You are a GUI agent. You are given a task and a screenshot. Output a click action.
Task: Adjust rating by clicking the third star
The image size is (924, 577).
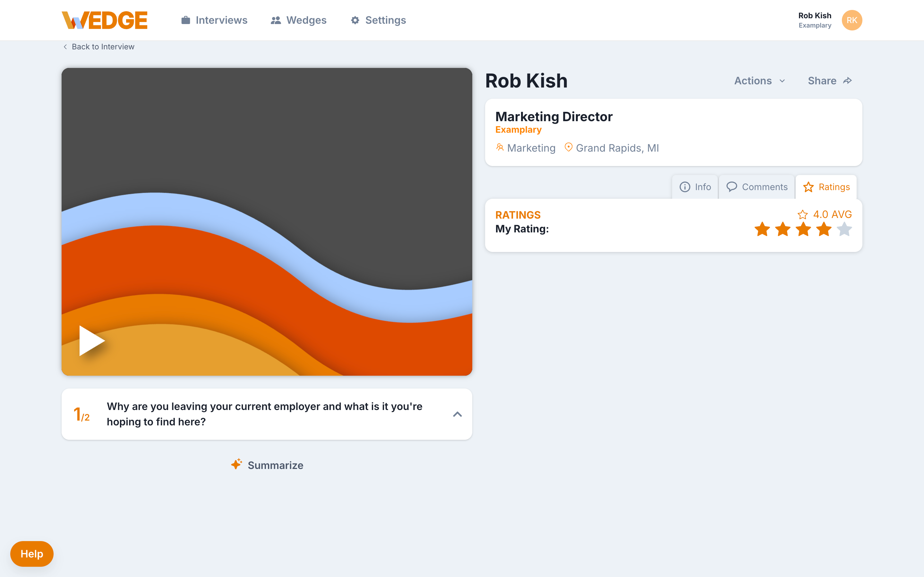[x=803, y=229]
